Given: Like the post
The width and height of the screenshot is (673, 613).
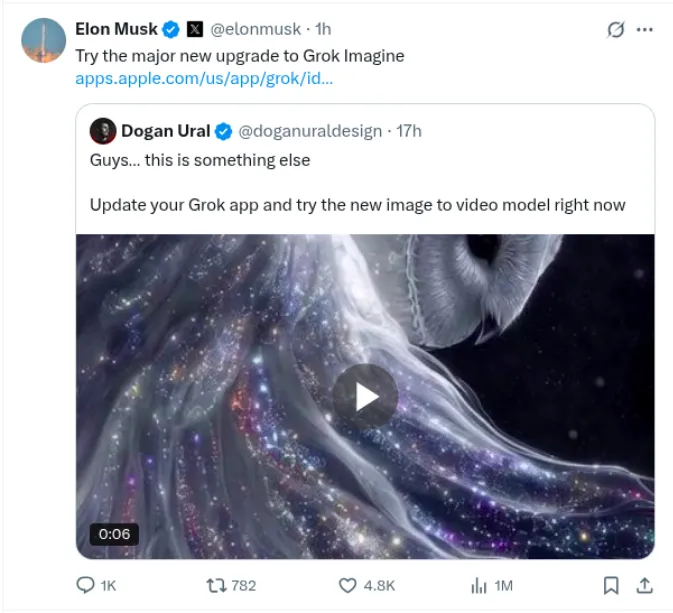Looking at the screenshot, I should [x=347, y=585].
